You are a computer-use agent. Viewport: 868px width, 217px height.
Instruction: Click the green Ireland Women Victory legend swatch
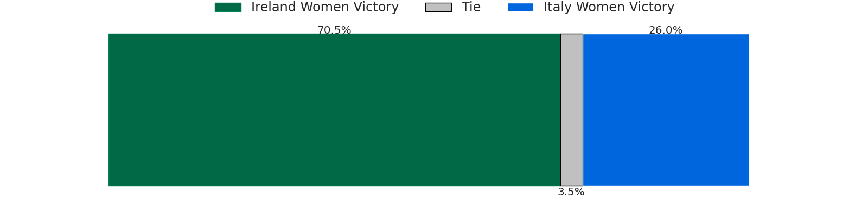(x=228, y=7)
